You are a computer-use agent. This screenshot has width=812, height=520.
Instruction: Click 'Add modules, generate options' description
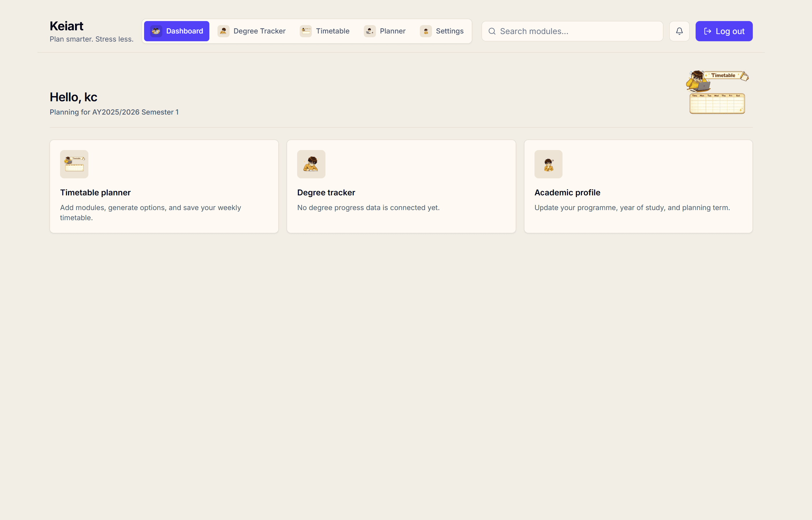coord(151,213)
